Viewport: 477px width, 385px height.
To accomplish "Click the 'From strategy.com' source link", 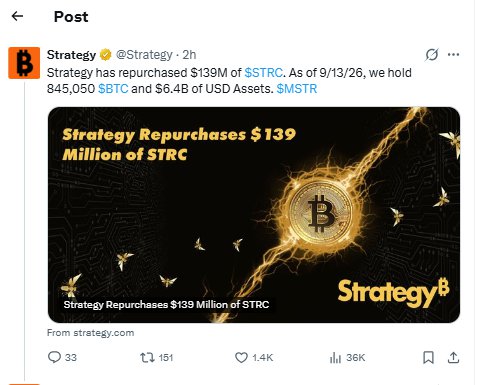I will [x=90, y=333].
